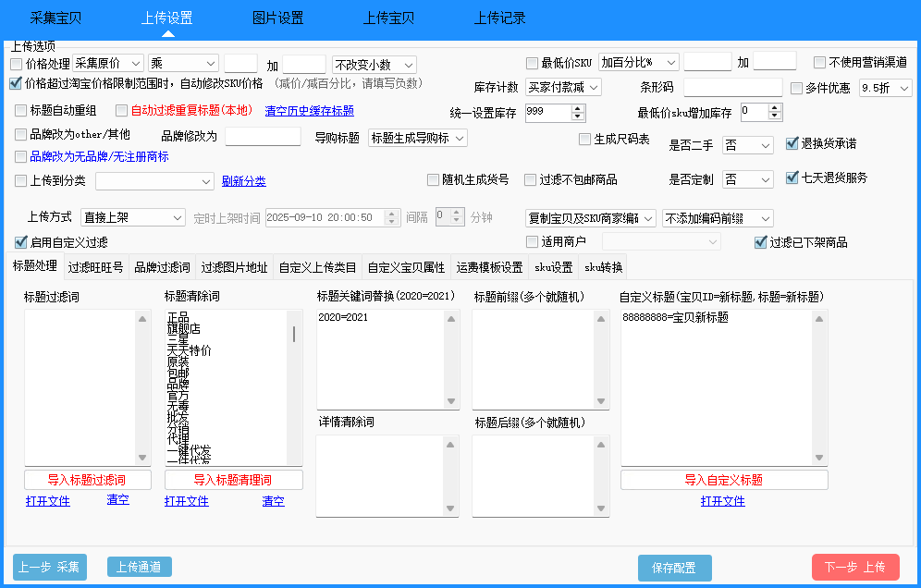
Task: Open the 上传记录 tab
Action: [x=500, y=18]
